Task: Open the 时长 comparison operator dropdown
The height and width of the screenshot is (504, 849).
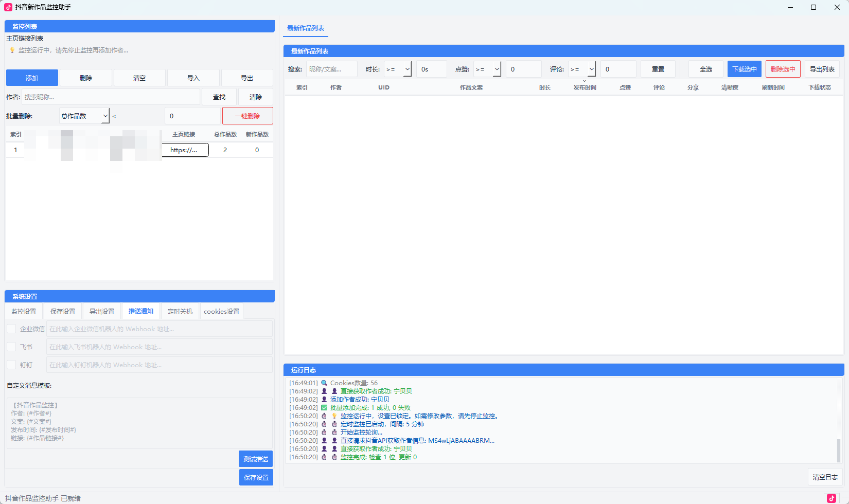Action: 398,69
